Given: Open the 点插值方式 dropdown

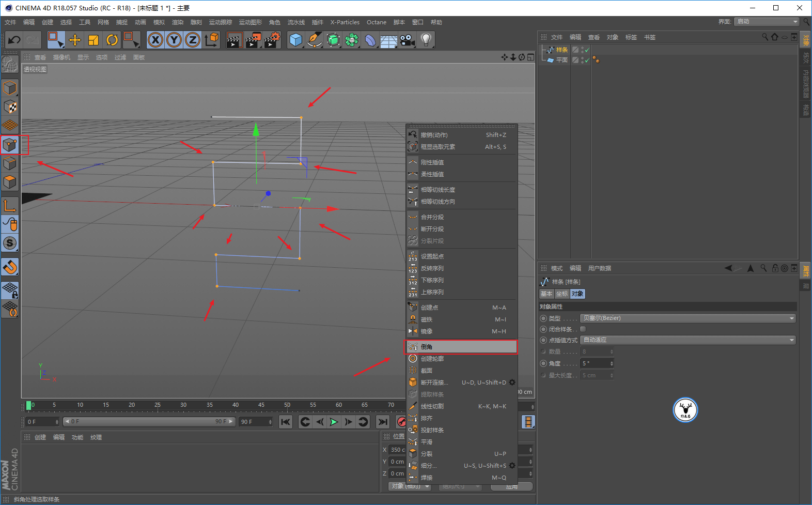Looking at the screenshot, I should point(688,340).
